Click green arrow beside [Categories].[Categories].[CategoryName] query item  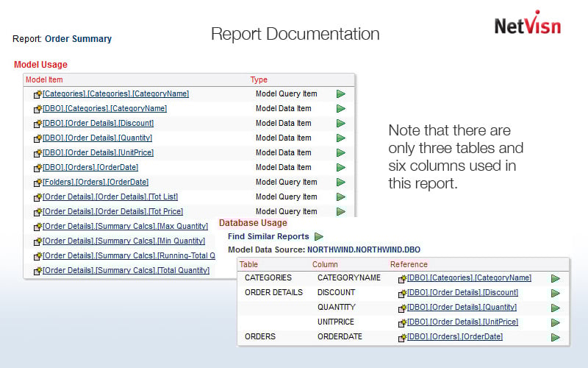pos(341,94)
